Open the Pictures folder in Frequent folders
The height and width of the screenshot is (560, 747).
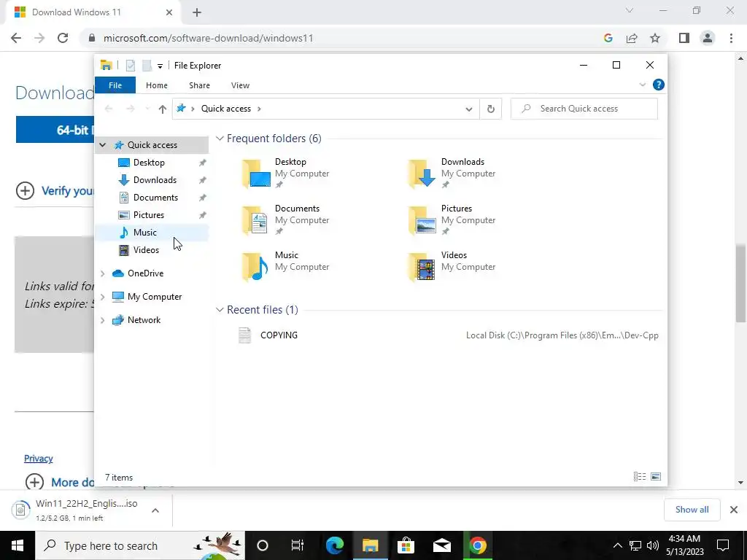(452, 220)
